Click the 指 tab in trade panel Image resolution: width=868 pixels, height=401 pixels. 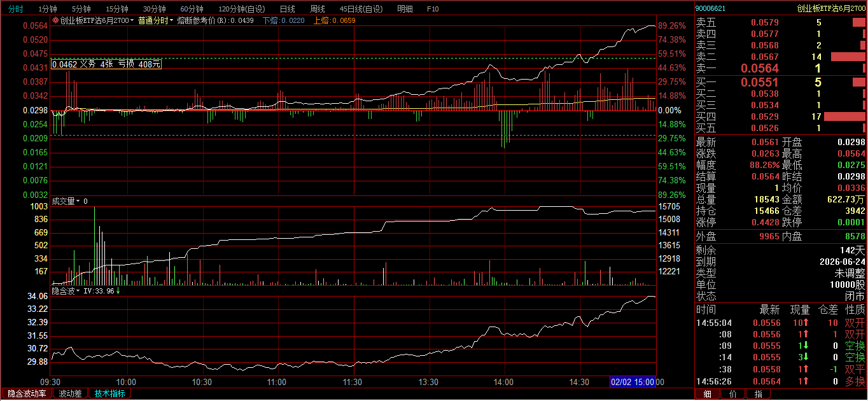[757, 394]
